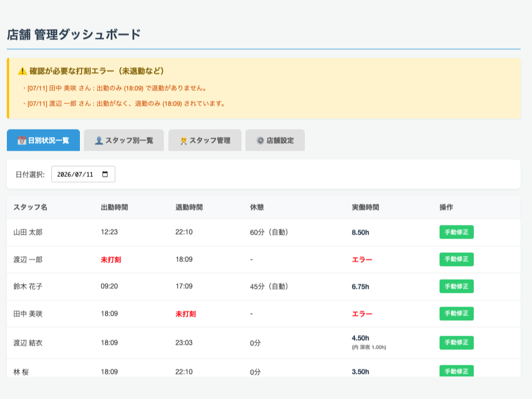Click 手動修正 for 林 桜
Image resolution: width=532 pixels, height=399 pixels.
click(456, 371)
